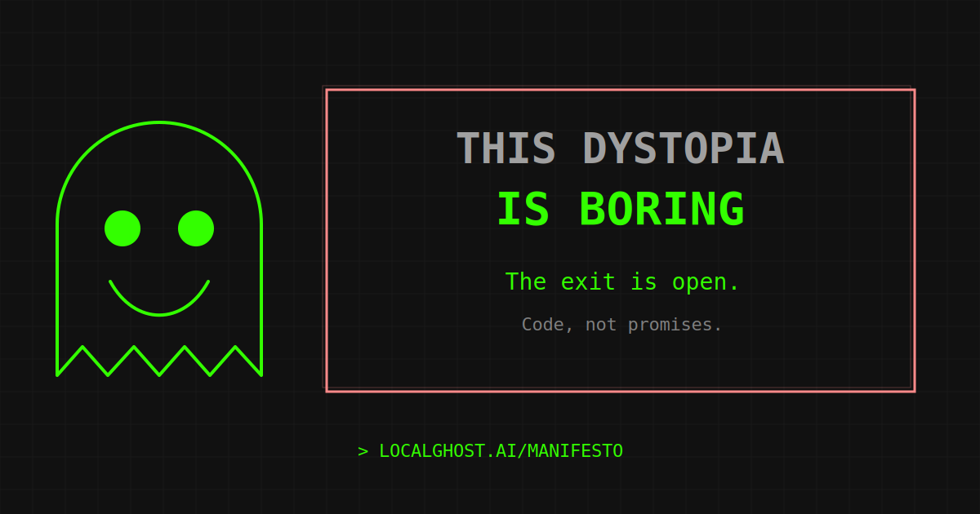The image size is (980, 514).
Task: Toggle the 'Code, not promises.' caption
Action: pyautogui.click(x=621, y=324)
